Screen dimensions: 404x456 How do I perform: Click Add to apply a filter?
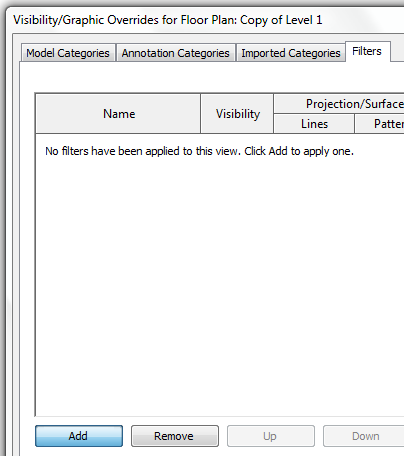point(79,436)
